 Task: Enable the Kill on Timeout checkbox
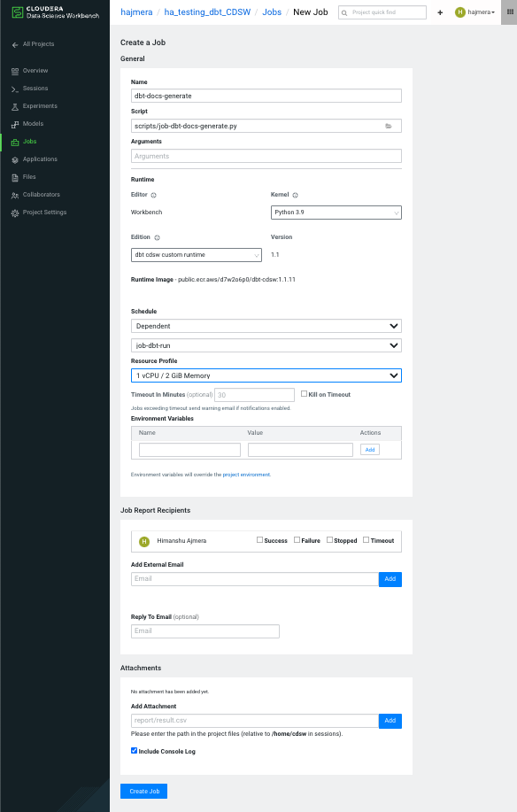[304, 394]
